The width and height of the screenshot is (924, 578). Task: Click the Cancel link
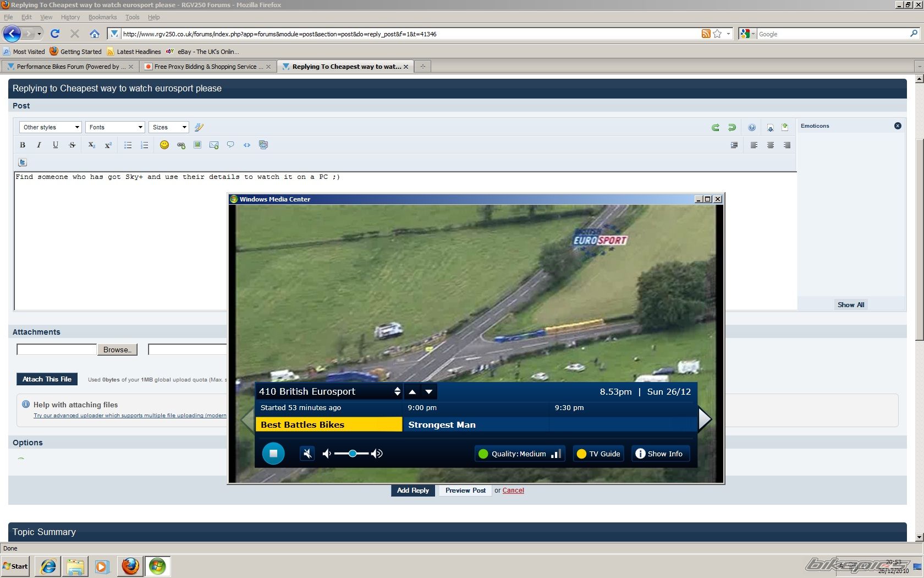click(x=513, y=490)
